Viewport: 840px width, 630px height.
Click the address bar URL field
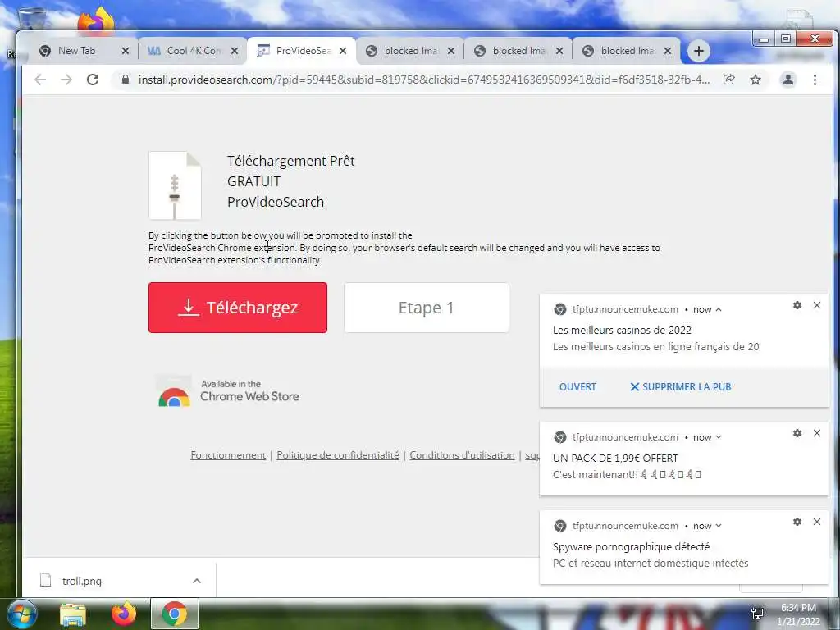tap(424, 80)
